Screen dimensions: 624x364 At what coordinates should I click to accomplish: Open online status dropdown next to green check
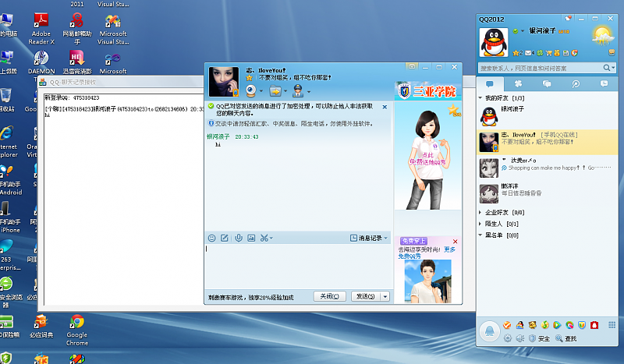(523, 31)
